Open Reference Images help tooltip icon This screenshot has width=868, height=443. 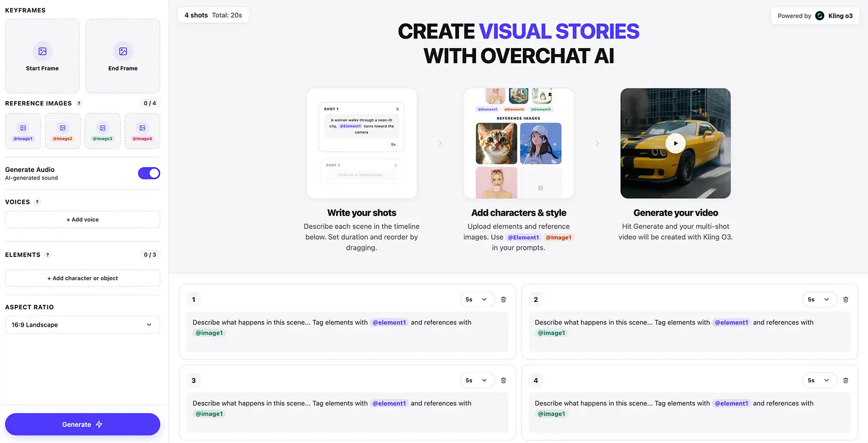(x=79, y=103)
